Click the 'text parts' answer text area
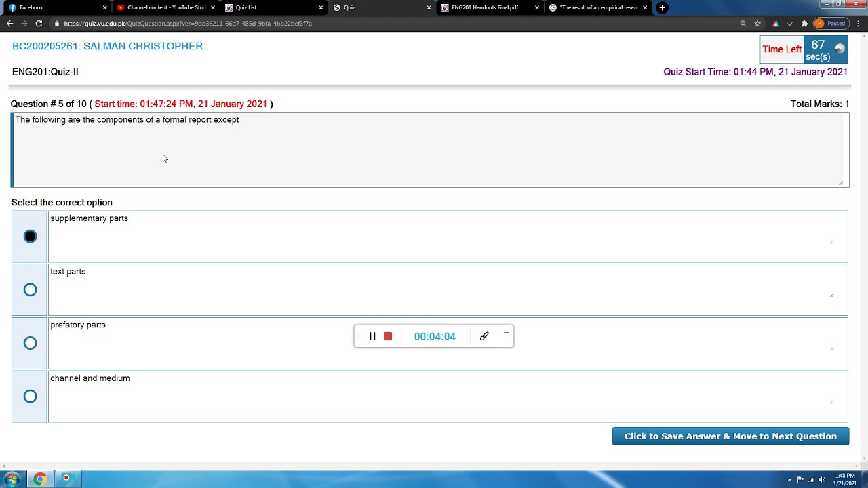Screen dimensions: 868x488 [448, 290]
